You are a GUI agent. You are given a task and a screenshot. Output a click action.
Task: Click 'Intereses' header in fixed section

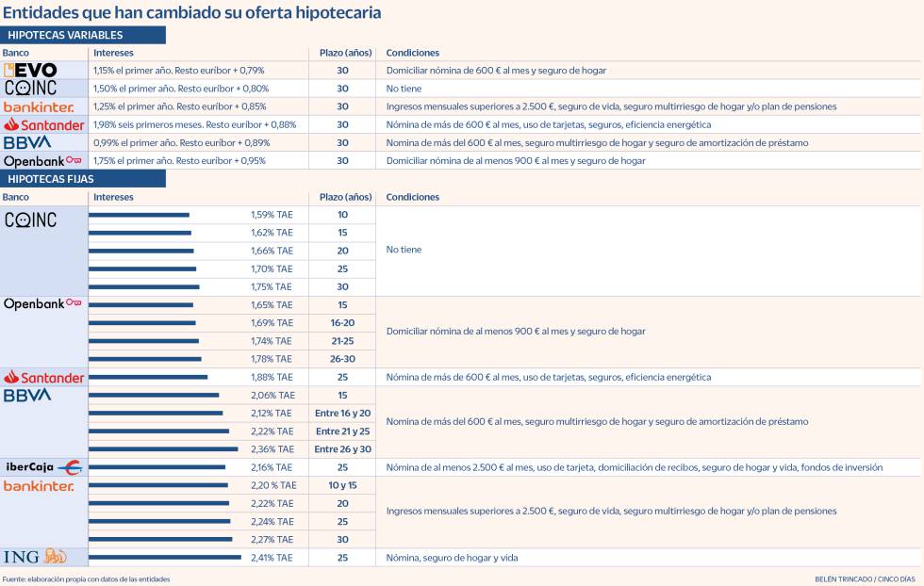113,197
